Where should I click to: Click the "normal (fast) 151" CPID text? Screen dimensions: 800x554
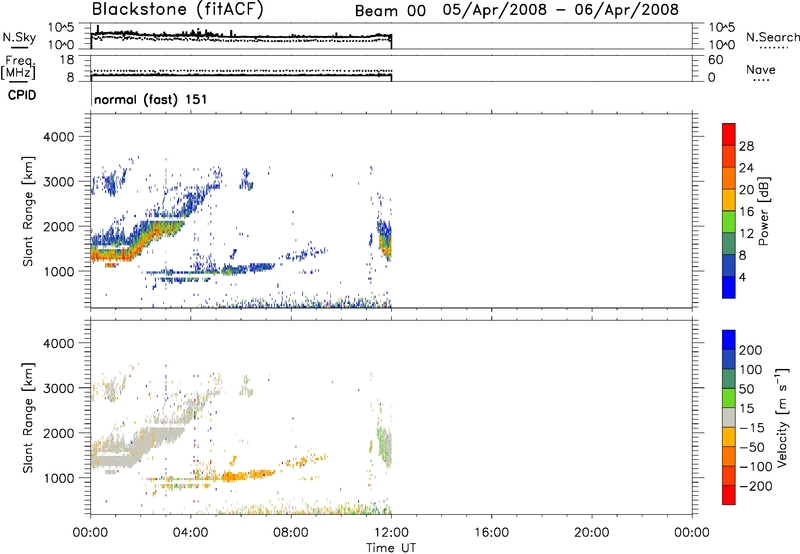pos(151,99)
